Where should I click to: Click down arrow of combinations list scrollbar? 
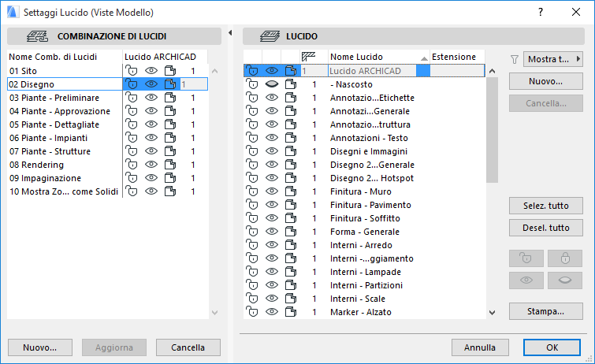[x=215, y=313]
